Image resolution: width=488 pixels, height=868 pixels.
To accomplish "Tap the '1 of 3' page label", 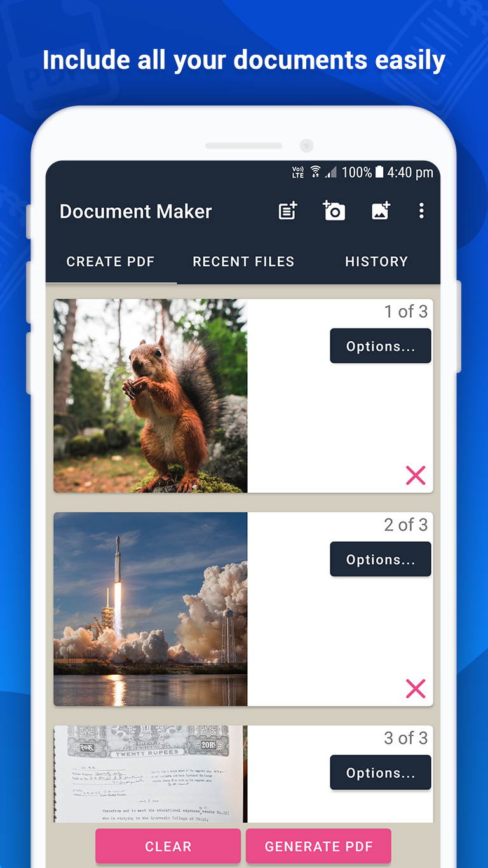I will pyautogui.click(x=406, y=312).
